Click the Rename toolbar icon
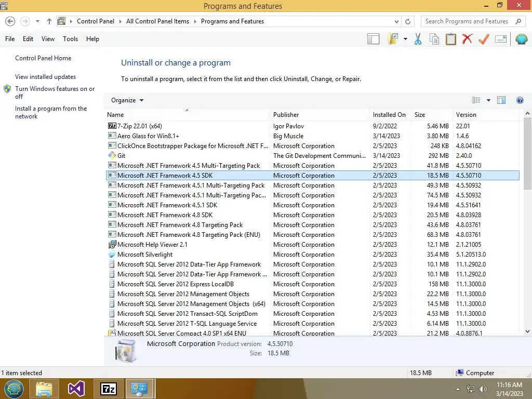The image size is (532, 399). [x=501, y=39]
